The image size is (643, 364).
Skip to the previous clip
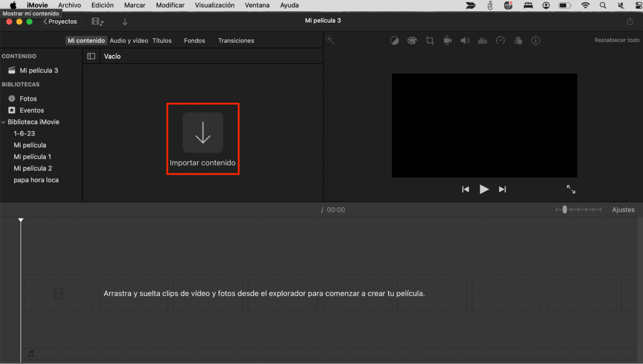point(465,189)
